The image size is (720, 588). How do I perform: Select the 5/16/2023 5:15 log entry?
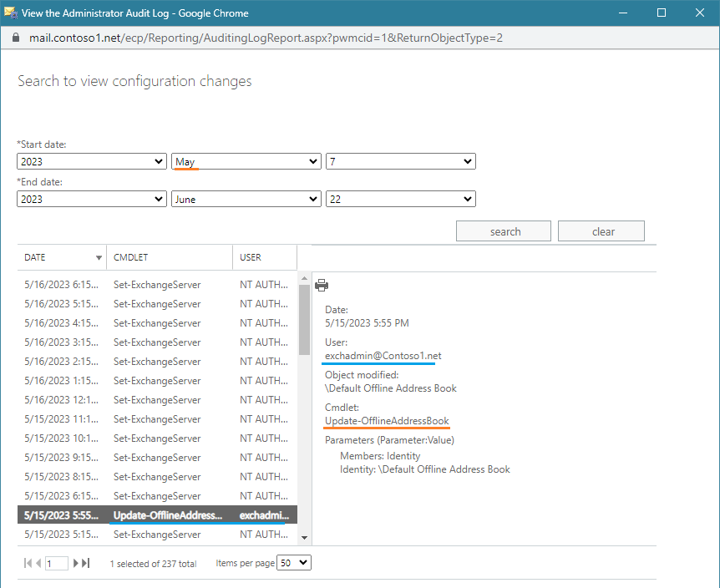(x=157, y=304)
